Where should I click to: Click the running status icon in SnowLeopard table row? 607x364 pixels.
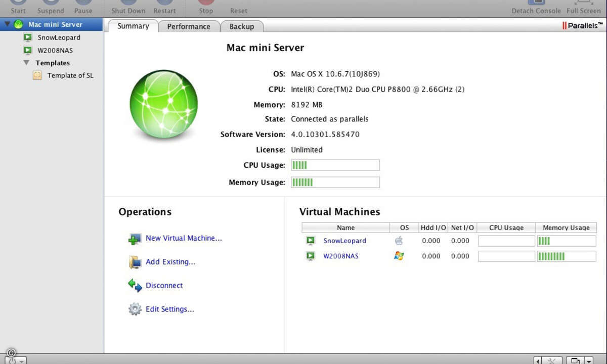coord(310,241)
